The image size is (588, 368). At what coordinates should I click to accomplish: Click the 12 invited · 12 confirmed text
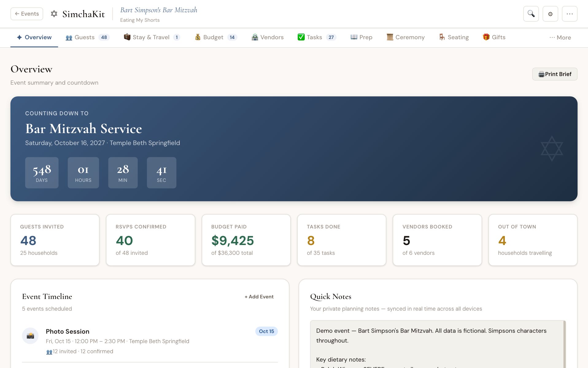(83, 351)
